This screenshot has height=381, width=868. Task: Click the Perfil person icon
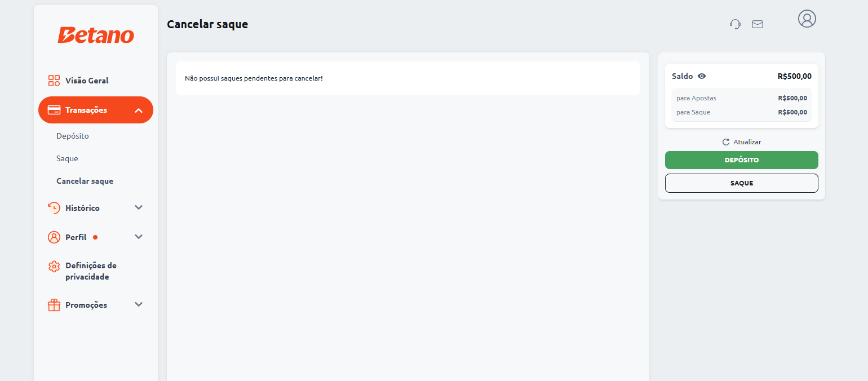54,237
